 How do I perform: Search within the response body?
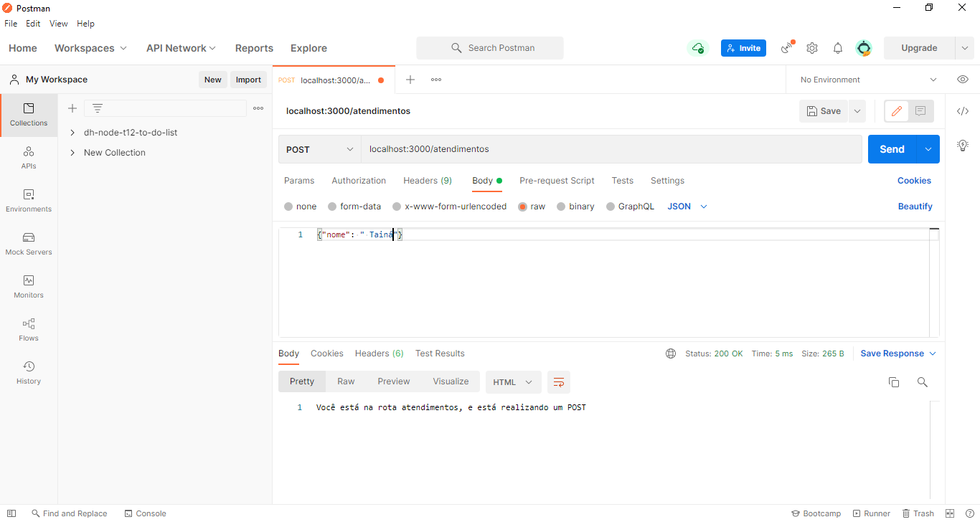pyautogui.click(x=923, y=382)
